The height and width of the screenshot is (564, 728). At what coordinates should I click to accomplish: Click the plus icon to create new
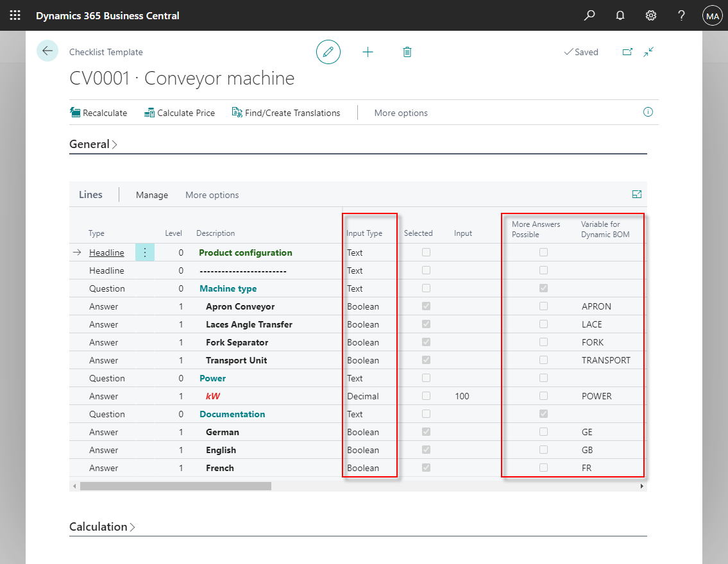point(368,52)
